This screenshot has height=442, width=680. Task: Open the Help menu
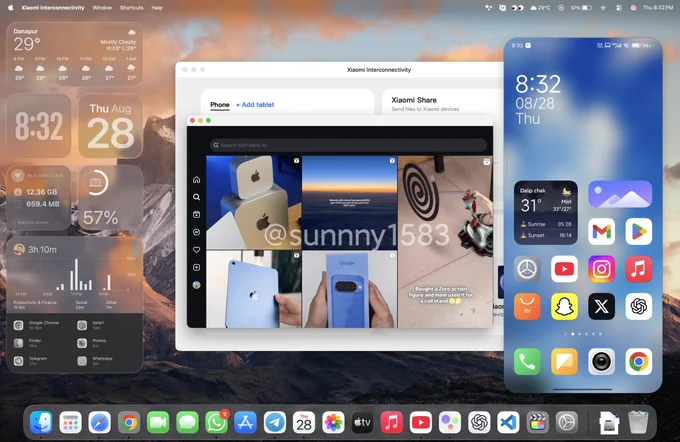pyautogui.click(x=157, y=7)
